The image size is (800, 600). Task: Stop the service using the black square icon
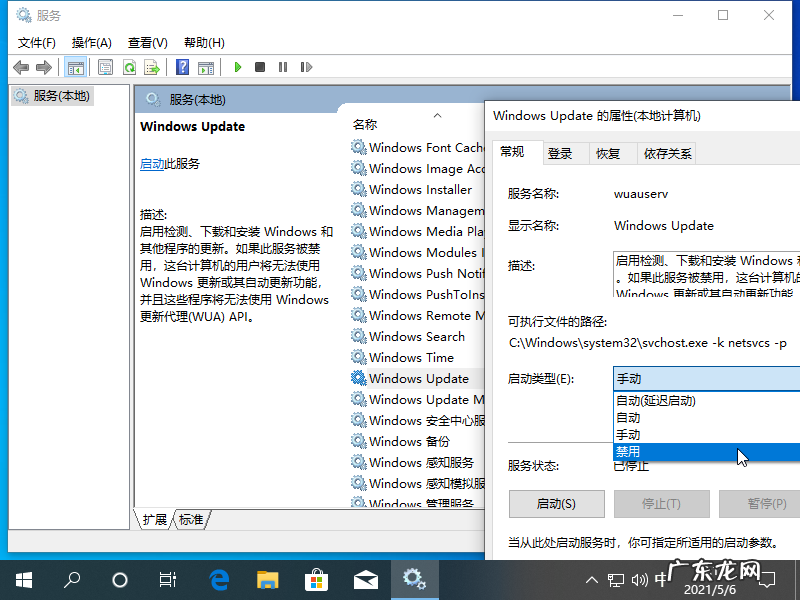click(x=259, y=67)
